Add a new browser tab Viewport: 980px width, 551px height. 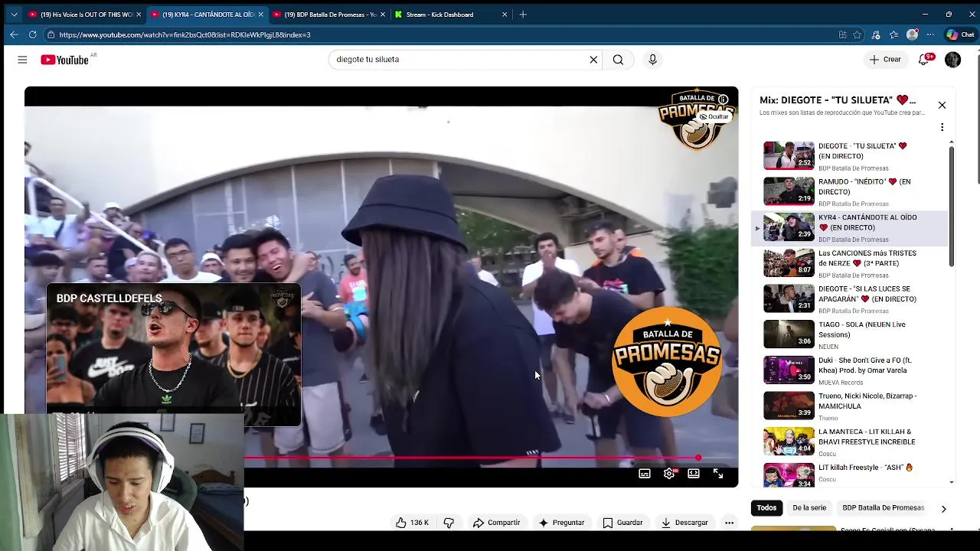tap(523, 15)
